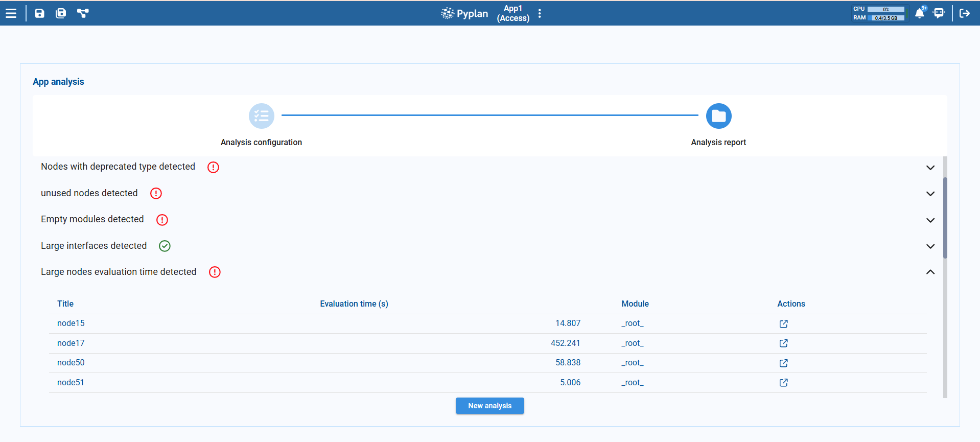The image size is (980, 442).
Task: Expand Nodes with deprecated type detected
Action: pyautogui.click(x=930, y=168)
